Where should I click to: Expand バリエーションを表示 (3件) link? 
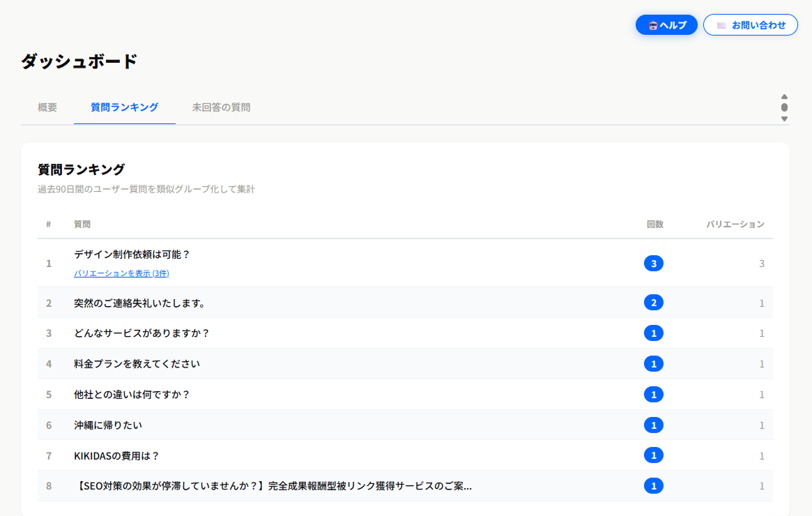click(122, 273)
